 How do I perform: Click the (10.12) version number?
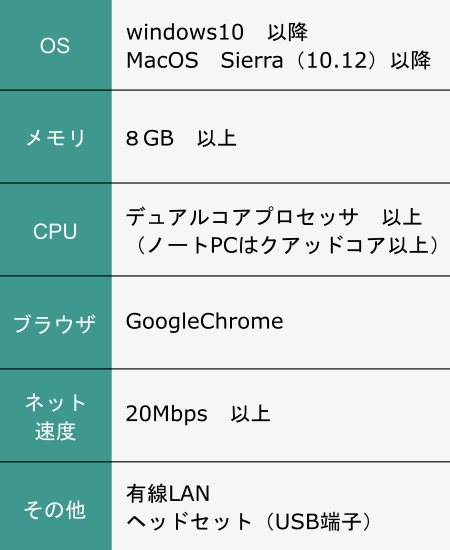click(x=337, y=60)
